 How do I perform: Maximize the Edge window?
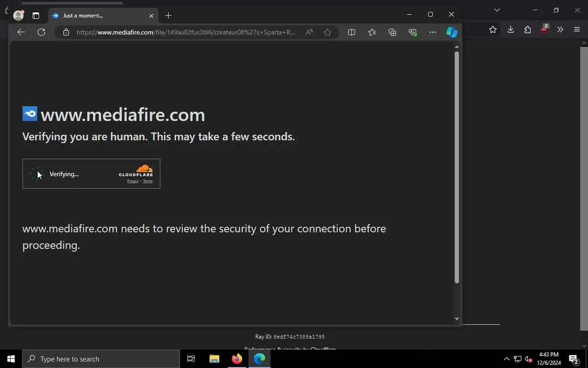point(430,15)
